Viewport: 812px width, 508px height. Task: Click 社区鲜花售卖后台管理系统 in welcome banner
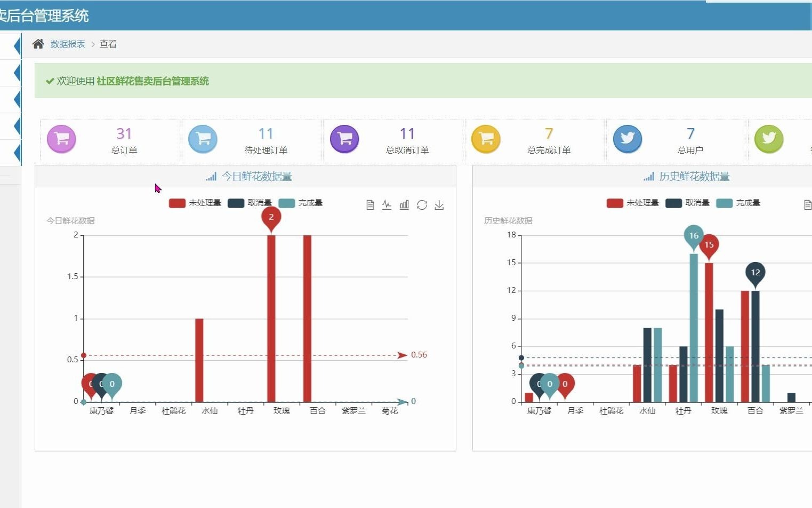click(x=153, y=81)
